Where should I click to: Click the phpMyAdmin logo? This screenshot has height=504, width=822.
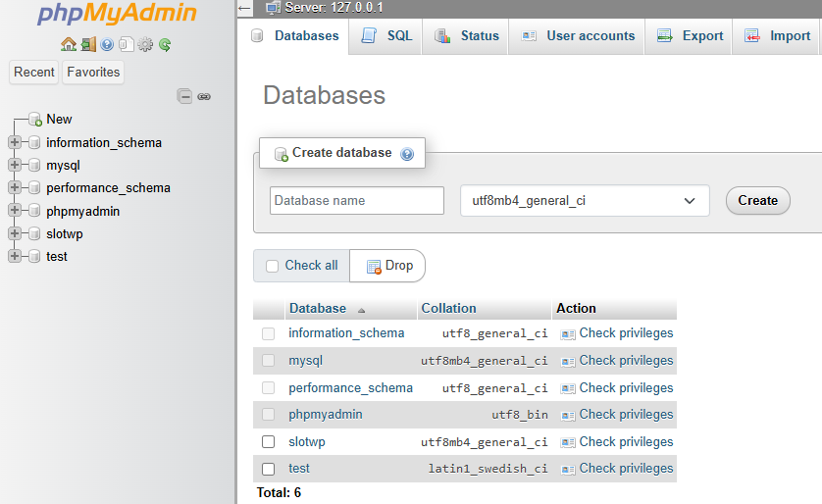(x=117, y=13)
